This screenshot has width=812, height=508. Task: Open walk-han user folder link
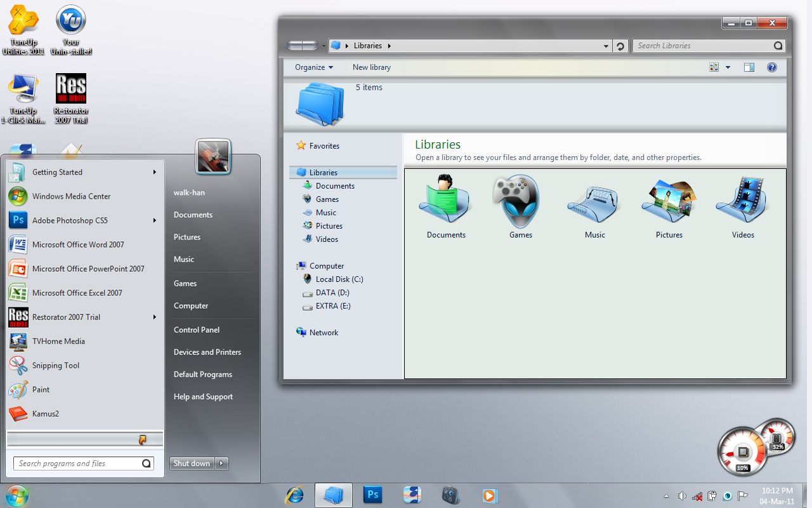tap(189, 192)
